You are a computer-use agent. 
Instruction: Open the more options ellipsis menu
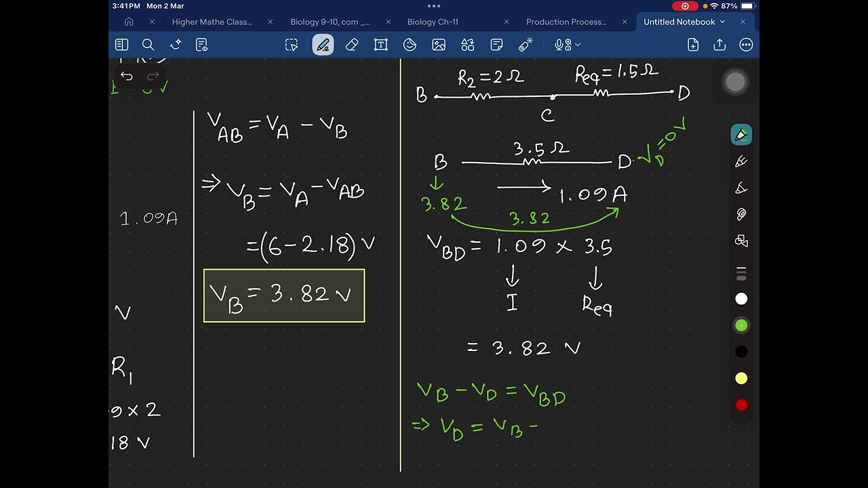click(746, 45)
